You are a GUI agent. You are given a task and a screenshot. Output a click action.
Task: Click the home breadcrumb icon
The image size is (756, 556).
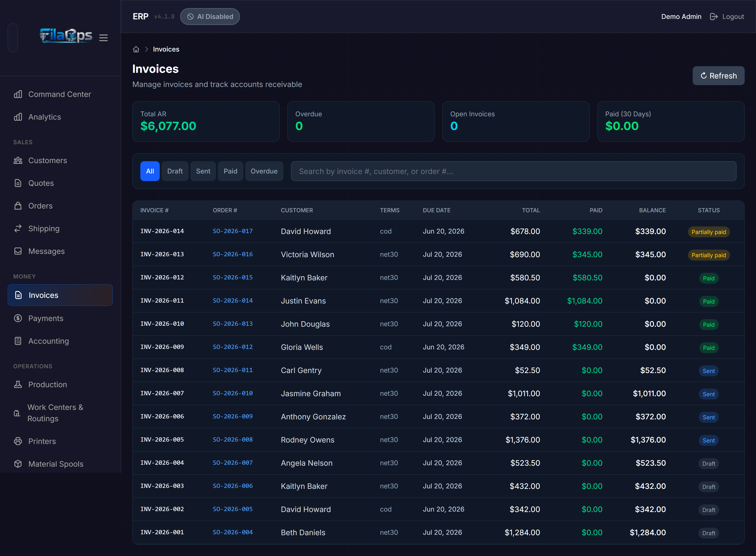pos(136,49)
